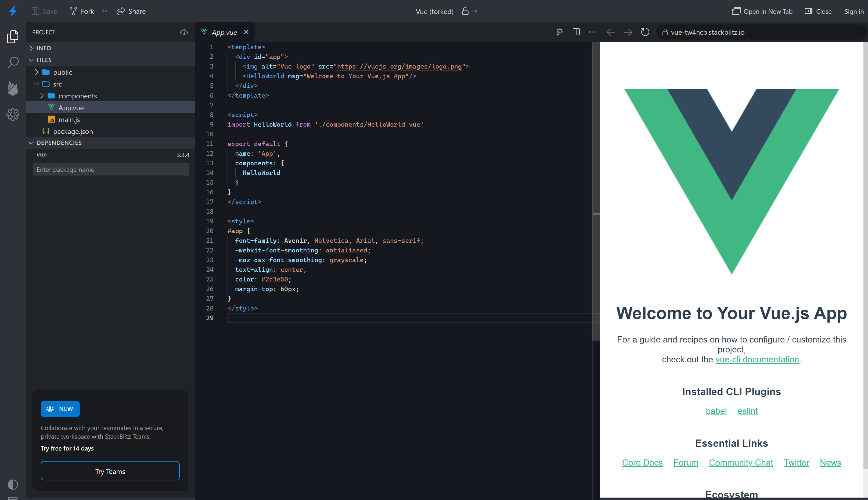This screenshot has width=868, height=500.
Task: Open package.json in the file tree
Action: [110, 131]
